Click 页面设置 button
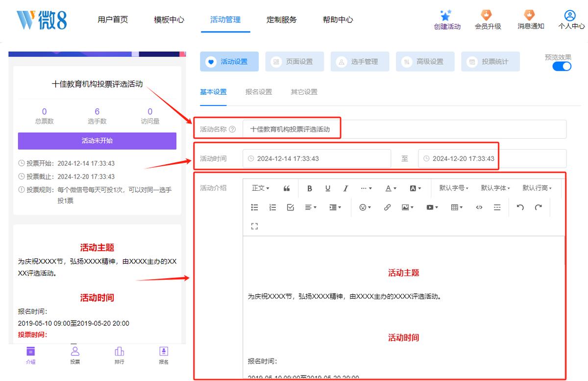The width and height of the screenshot is (588, 381). (294, 62)
